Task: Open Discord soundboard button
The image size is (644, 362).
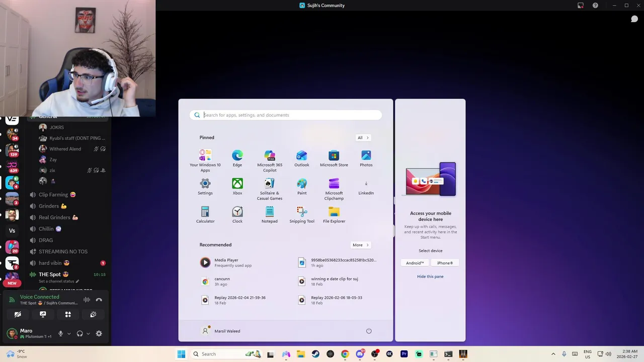Action: point(93,315)
